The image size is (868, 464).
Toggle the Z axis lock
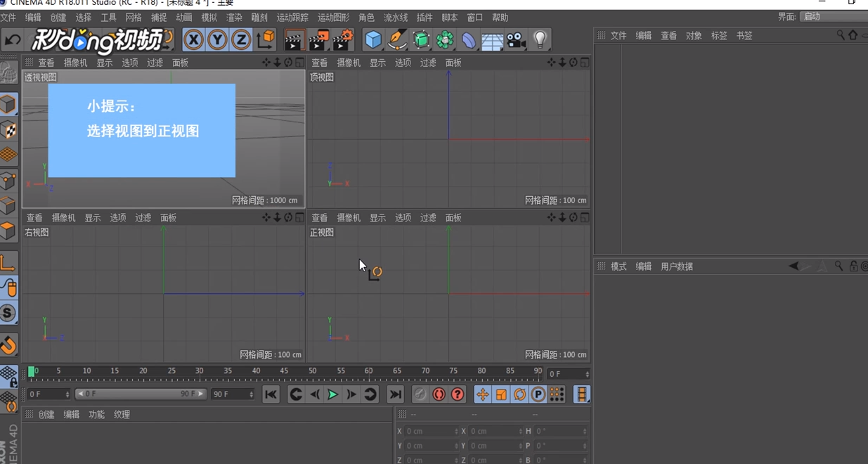click(241, 40)
